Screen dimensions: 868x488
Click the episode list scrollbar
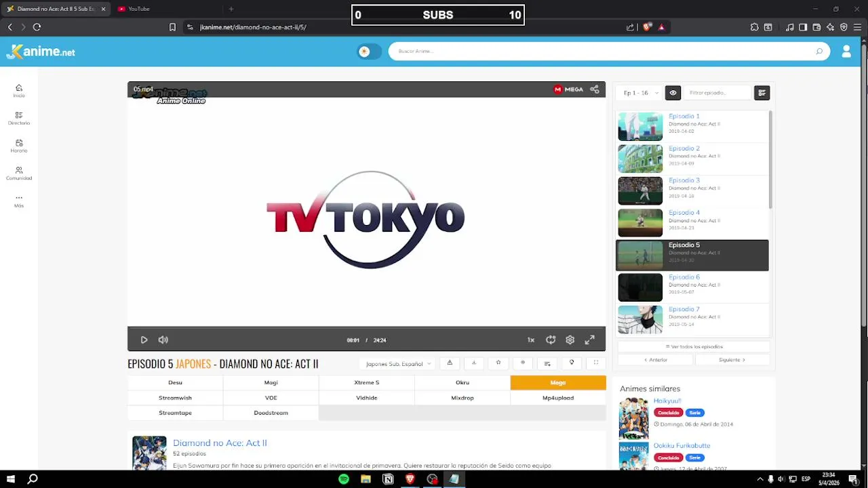point(770,159)
